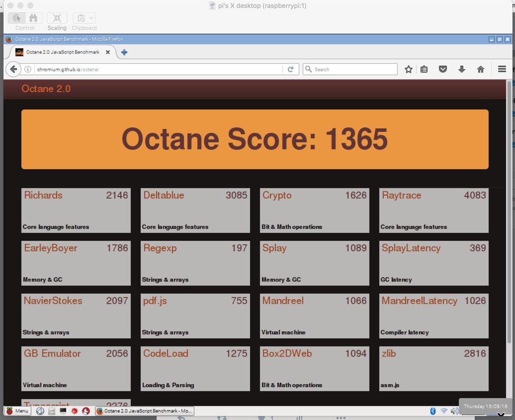The height and width of the screenshot is (420, 515).
Task: Go back with Firefox back arrow
Action: pyautogui.click(x=14, y=69)
